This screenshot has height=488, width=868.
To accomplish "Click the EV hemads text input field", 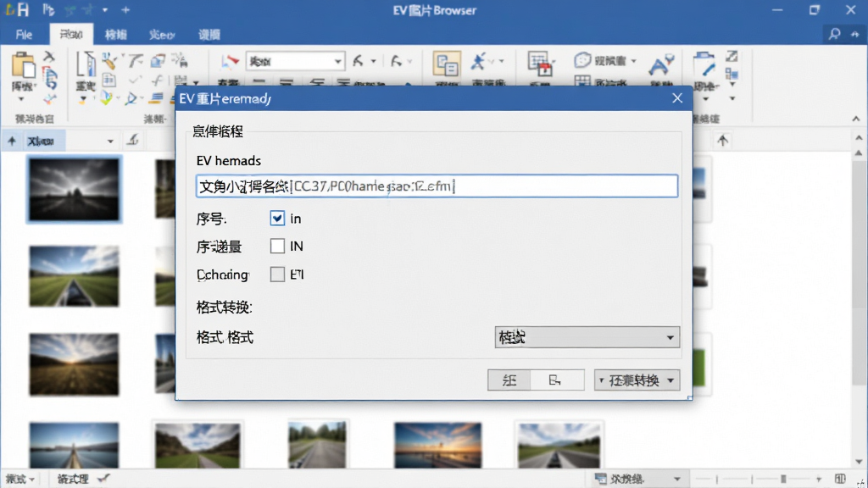I will click(x=437, y=186).
